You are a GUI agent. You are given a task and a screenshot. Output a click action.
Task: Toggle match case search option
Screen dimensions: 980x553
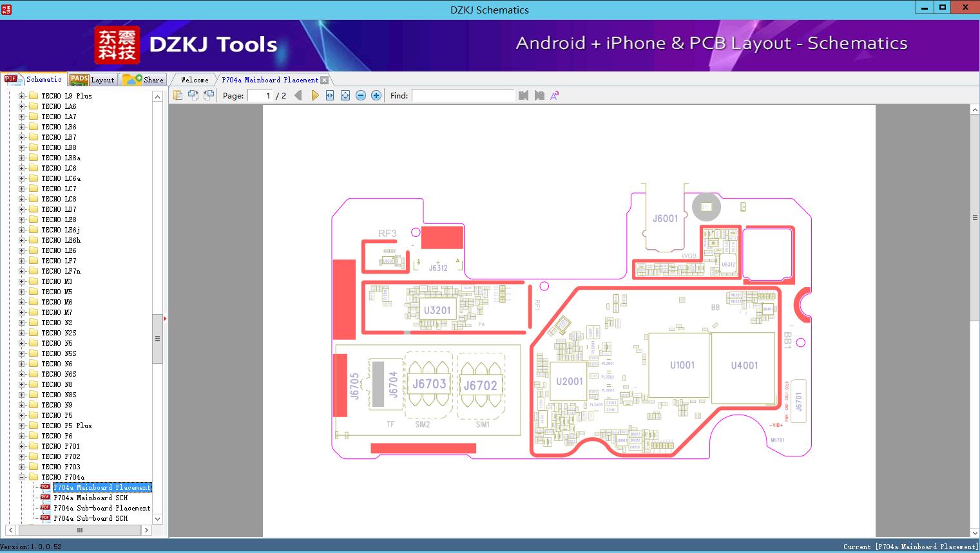(554, 95)
